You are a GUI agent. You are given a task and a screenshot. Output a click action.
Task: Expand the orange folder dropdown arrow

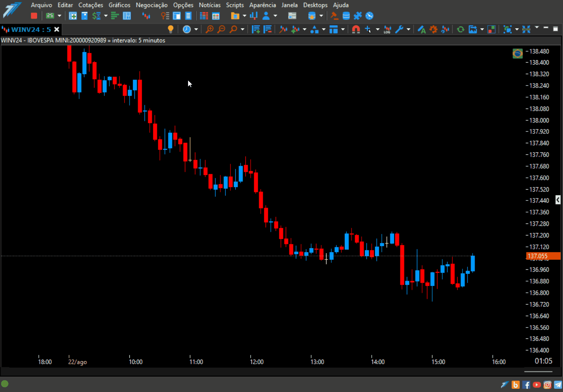tap(245, 16)
